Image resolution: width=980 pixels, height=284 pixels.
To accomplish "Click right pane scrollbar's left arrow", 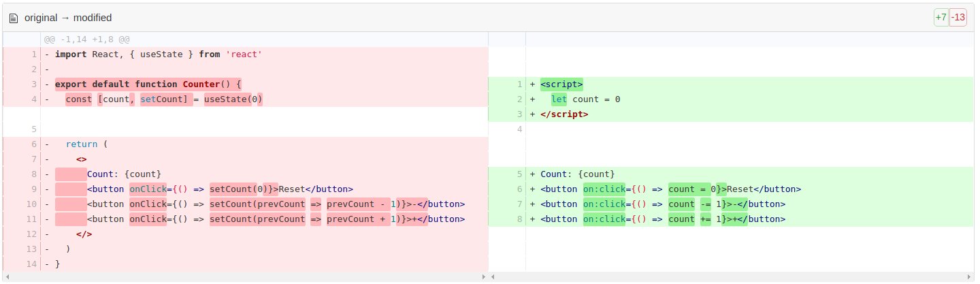I will 493,277.
